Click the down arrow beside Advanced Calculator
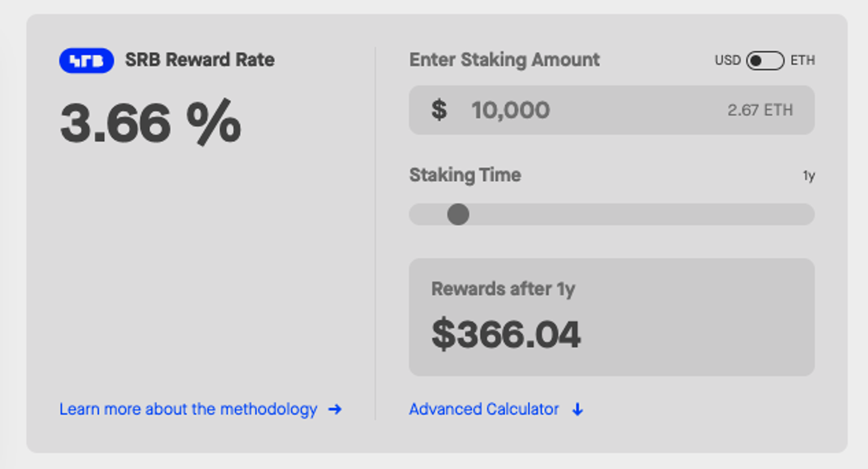Image resolution: width=868 pixels, height=469 pixels. pos(578,410)
